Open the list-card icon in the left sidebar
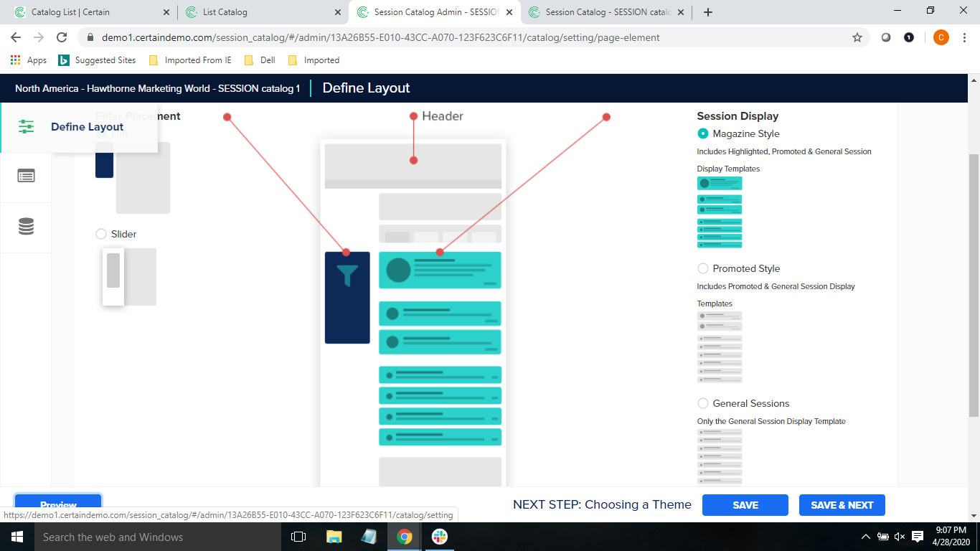This screenshot has width=980, height=551. click(x=26, y=176)
